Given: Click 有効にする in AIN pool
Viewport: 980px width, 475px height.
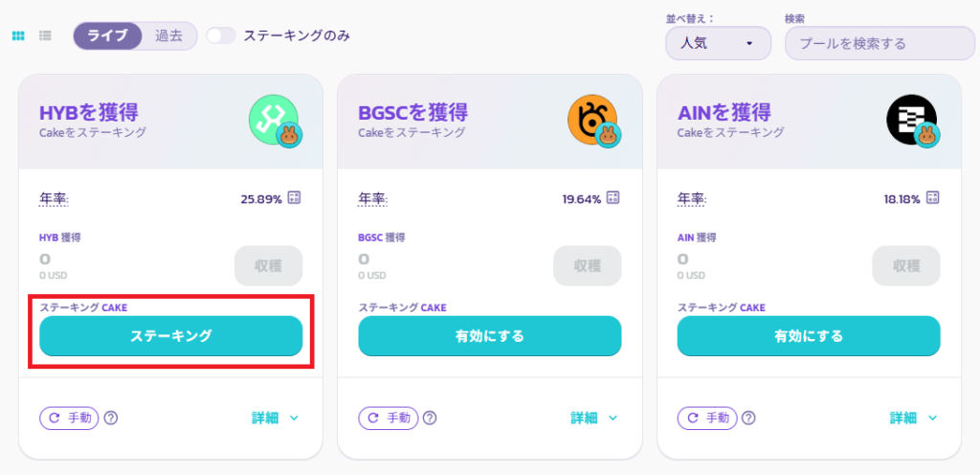Looking at the screenshot, I should coord(809,335).
